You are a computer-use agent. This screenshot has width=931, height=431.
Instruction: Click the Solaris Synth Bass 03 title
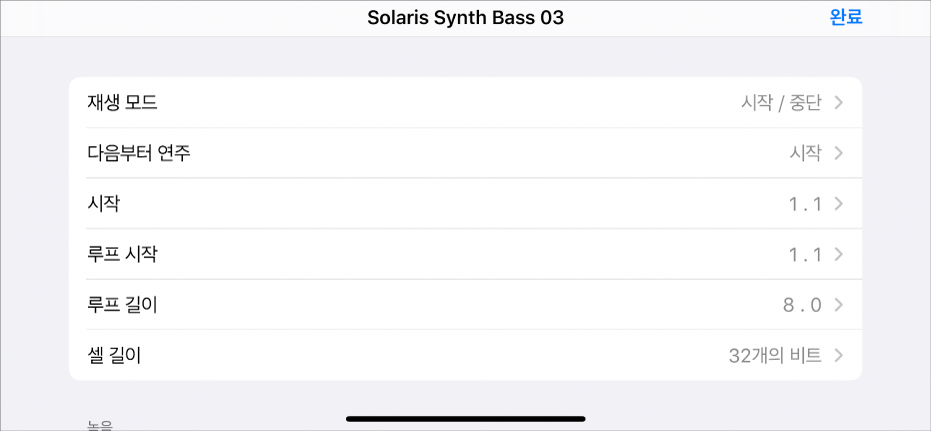coord(465,17)
